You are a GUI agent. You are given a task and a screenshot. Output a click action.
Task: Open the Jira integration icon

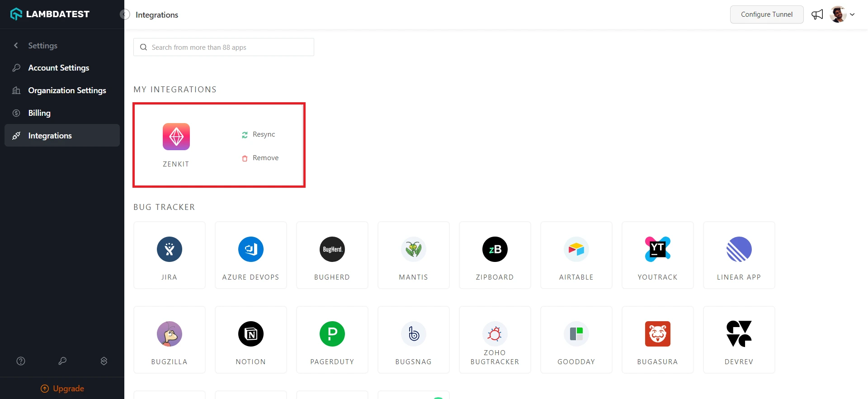(x=170, y=249)
